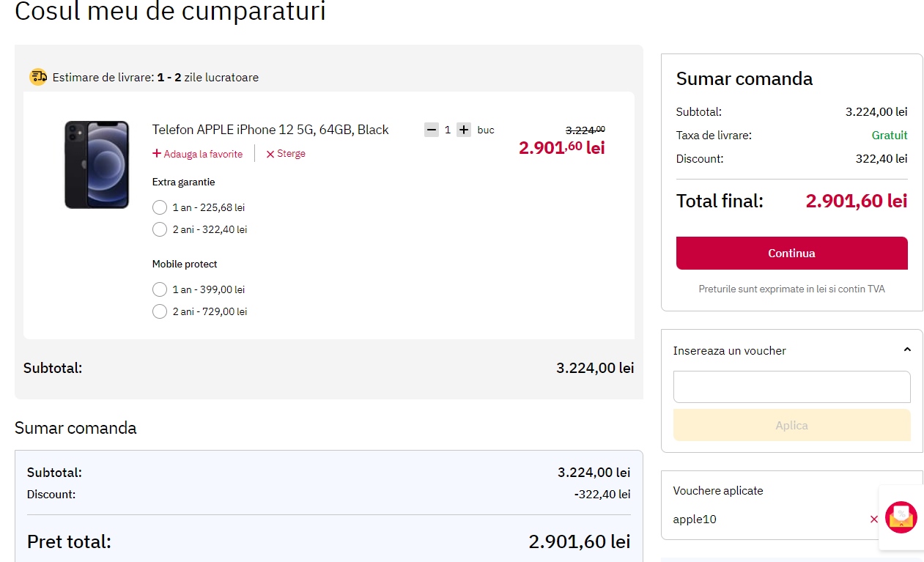
Task: Click the Aplica voucher button
Action: pos(791,425)
